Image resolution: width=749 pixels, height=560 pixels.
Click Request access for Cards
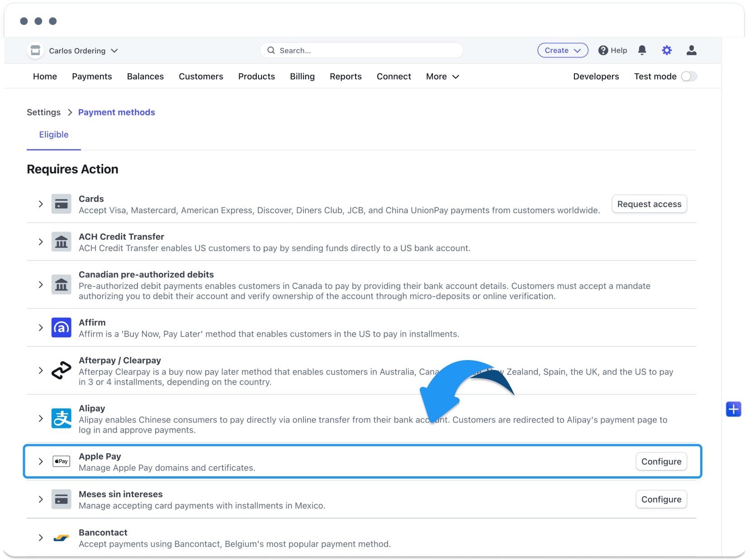click(x=649, y=204)
